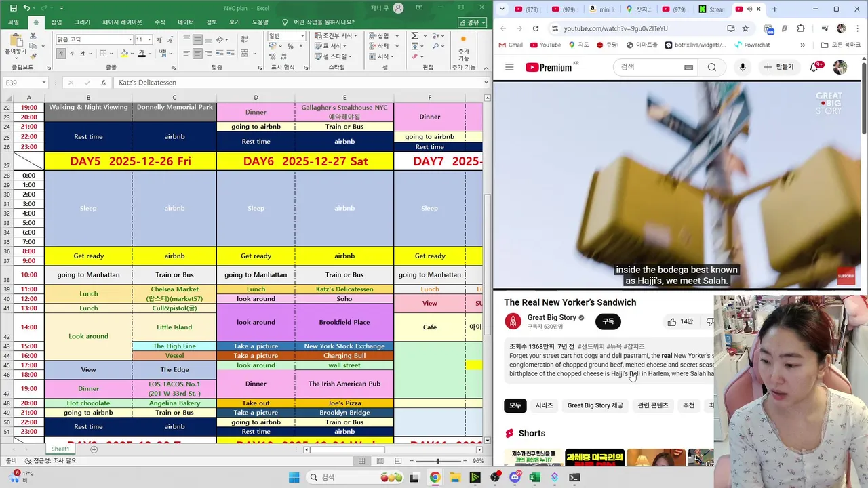Screen dimensions: 868x488
Task: Click the 공유 share button in Excel
Action: [x=473, y=22]
